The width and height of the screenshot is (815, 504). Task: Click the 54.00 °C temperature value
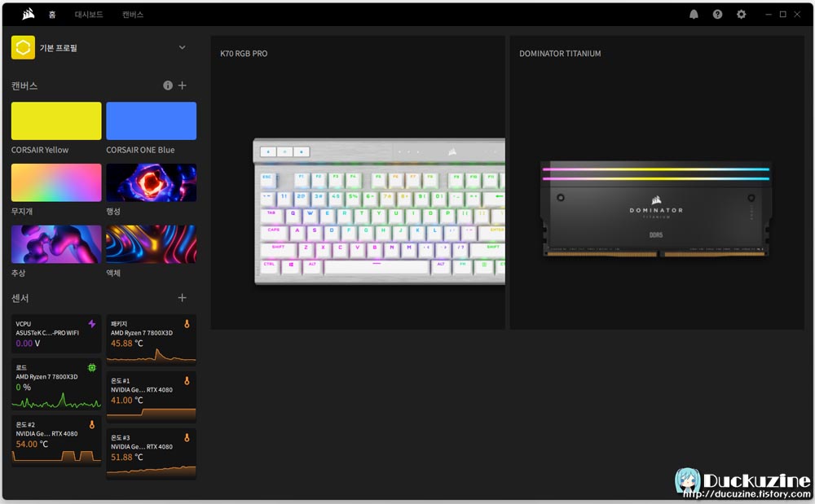(x=32, y=445)
